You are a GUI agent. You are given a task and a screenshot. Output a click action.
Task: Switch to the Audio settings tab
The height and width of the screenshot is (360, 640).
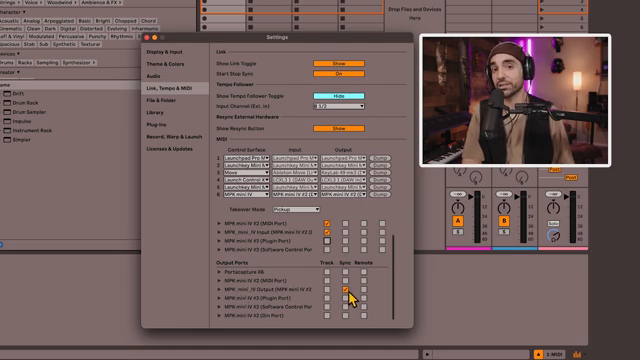click(153, 76)
